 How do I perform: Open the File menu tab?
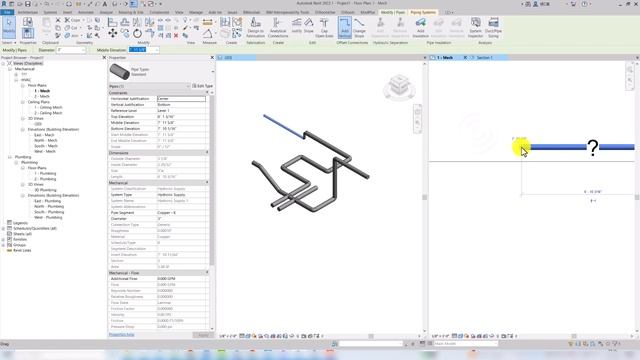click(7, 12)
